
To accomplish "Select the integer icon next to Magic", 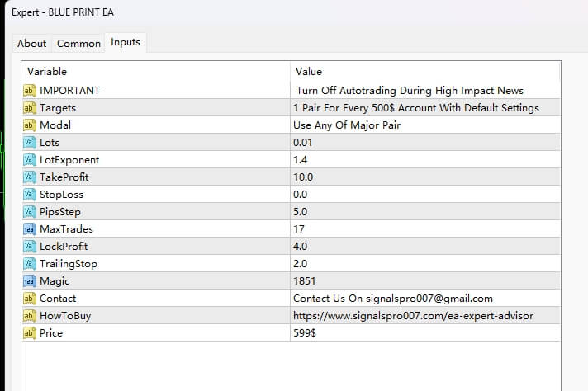I will pos(30,281).
